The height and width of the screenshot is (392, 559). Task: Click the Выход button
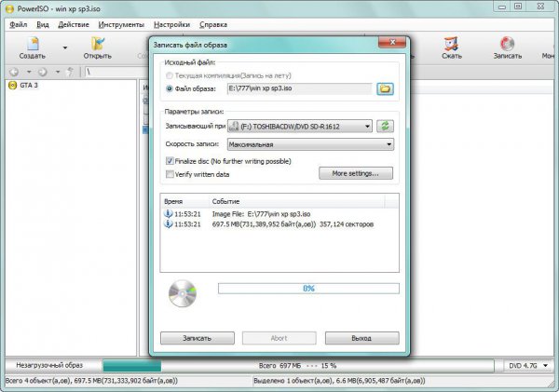pos(361,338)
